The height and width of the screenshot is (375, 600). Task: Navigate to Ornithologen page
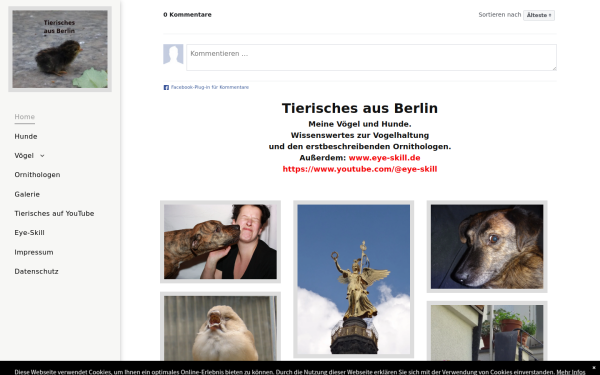[37, 174]
